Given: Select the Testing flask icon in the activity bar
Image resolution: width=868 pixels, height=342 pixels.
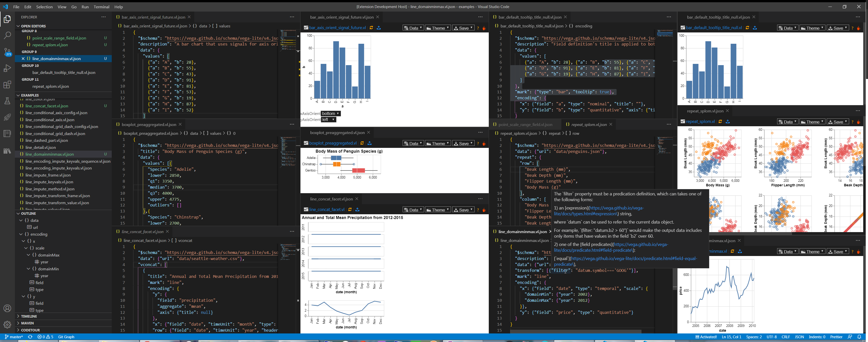Looking at the screenshot, I should pos(7,101).
